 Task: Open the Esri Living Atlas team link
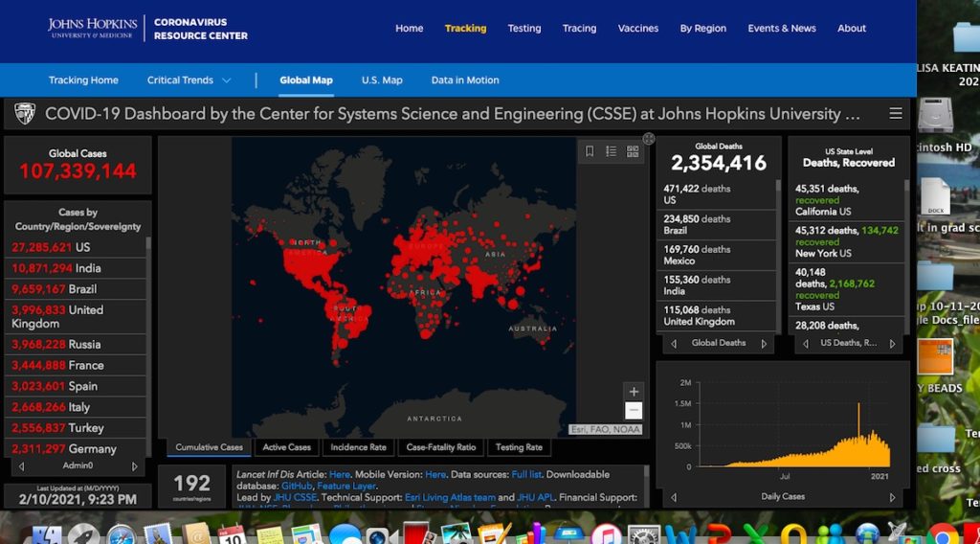(x=450, y=498)
